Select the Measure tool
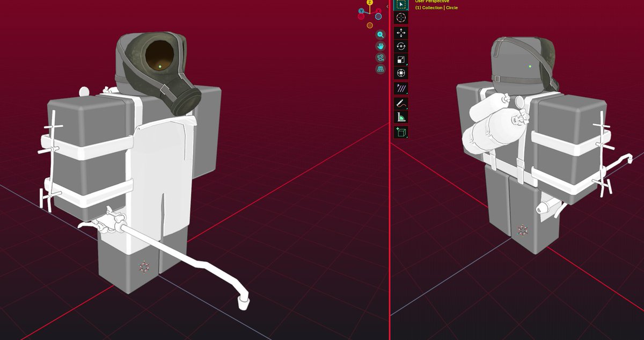 [x=401, y=117]
